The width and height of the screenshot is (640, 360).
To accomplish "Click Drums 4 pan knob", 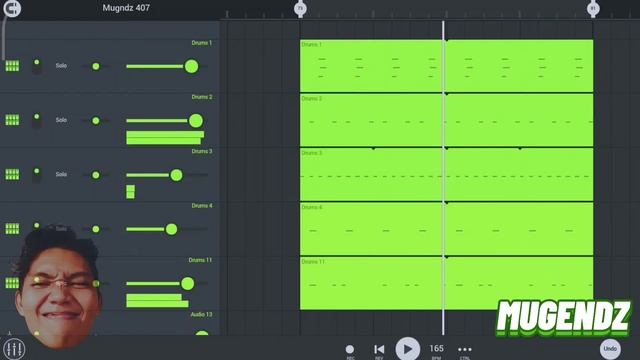I will pyautogui.click(x=96, y=229).
